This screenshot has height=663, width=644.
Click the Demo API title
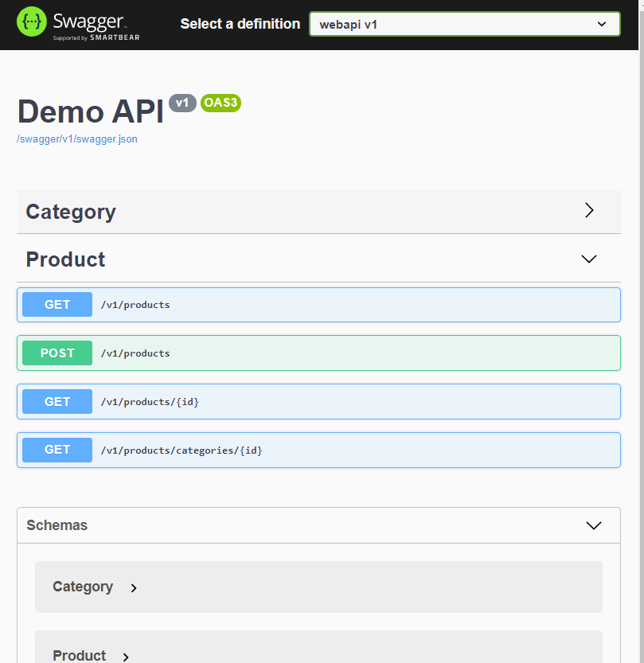point(91,111)
